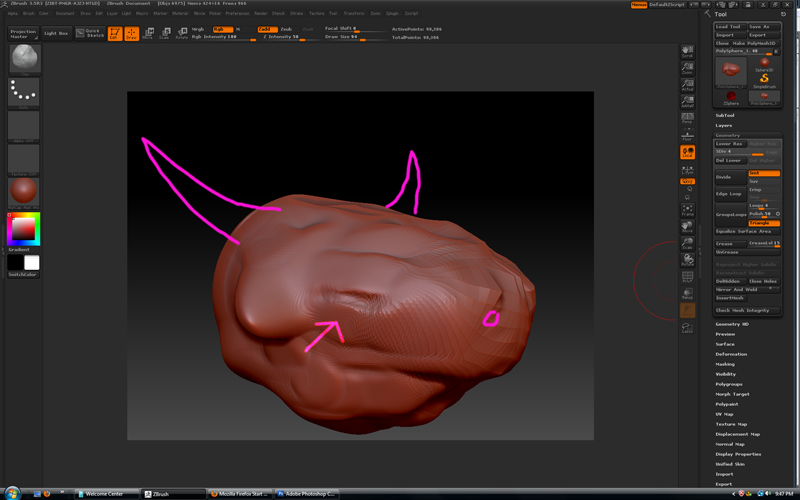800x500 pixels.
Task: Open the Preferences menu
Action: pyautogui.click(x=238, y=14)
